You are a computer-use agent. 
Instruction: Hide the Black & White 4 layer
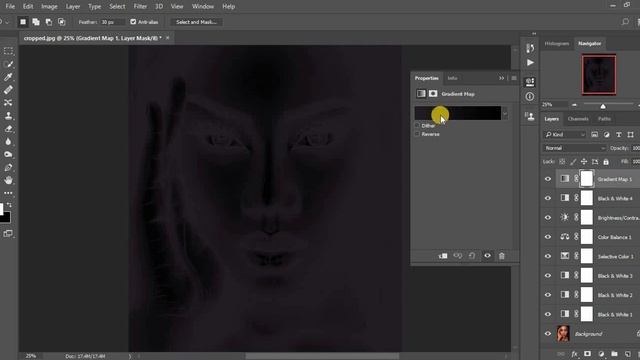[x=548, y=198]
